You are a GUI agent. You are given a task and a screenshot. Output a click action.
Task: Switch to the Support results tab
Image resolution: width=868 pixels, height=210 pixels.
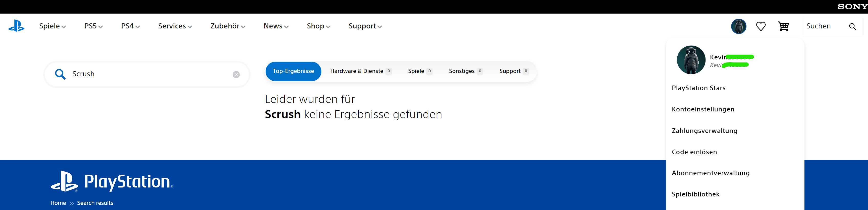coord(514,71)
